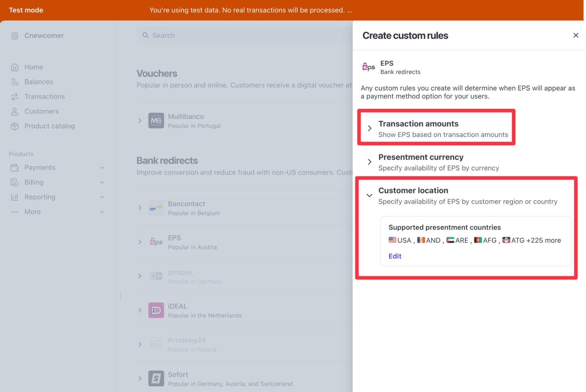Click the ATG flag icon

point(506,240)
